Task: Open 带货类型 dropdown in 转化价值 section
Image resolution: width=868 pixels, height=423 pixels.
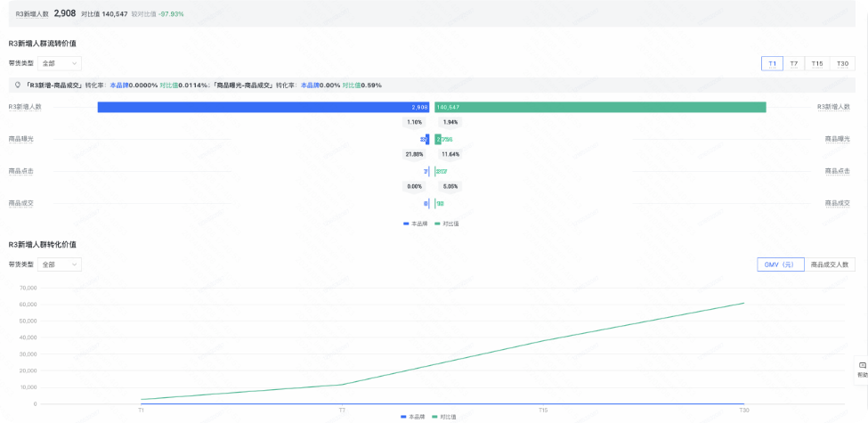Action: point(60,264)
